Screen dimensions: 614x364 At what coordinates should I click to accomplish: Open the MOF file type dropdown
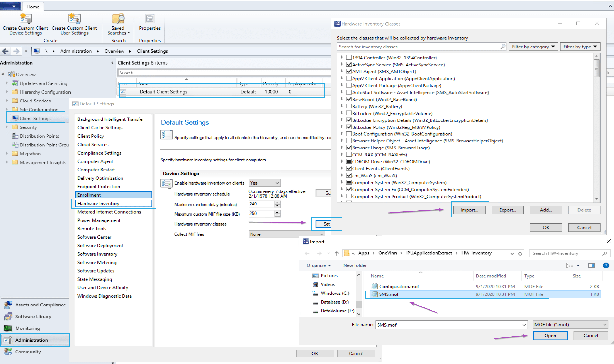click(570, 325)
